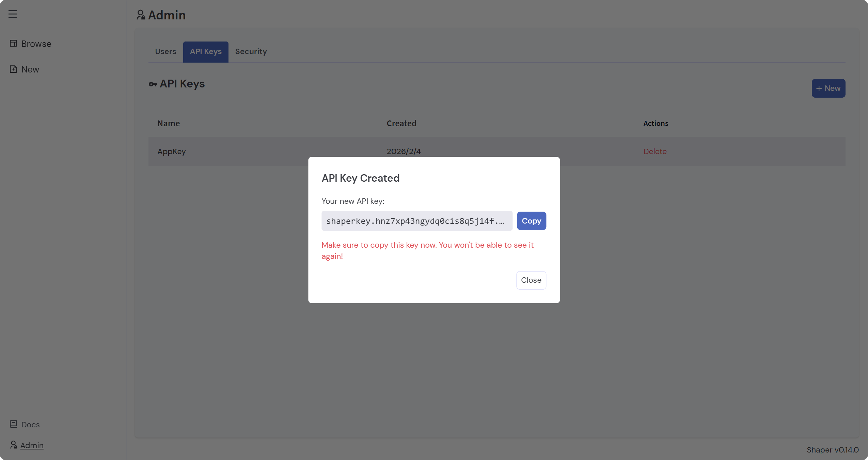868x460 pixels.
Task: Delete the AppKey entry
Action: (x=654, y=151)
